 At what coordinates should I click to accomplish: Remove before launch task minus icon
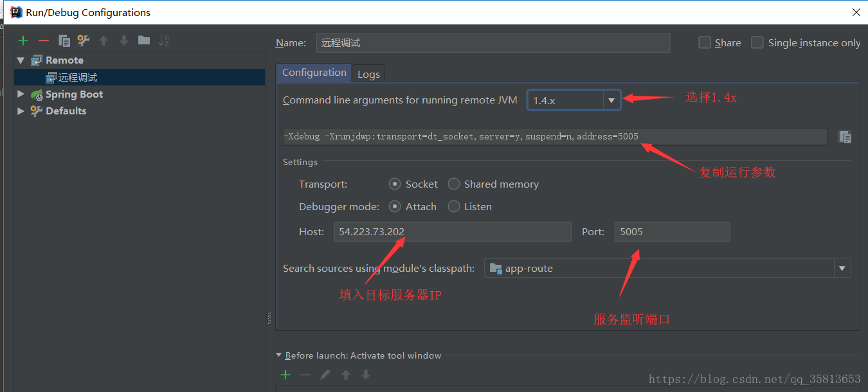pyautogui.click(x=305, y=375)
